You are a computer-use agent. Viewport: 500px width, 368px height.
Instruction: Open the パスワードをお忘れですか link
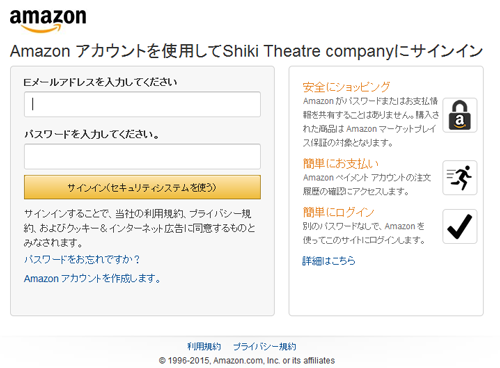coord(82,259)
